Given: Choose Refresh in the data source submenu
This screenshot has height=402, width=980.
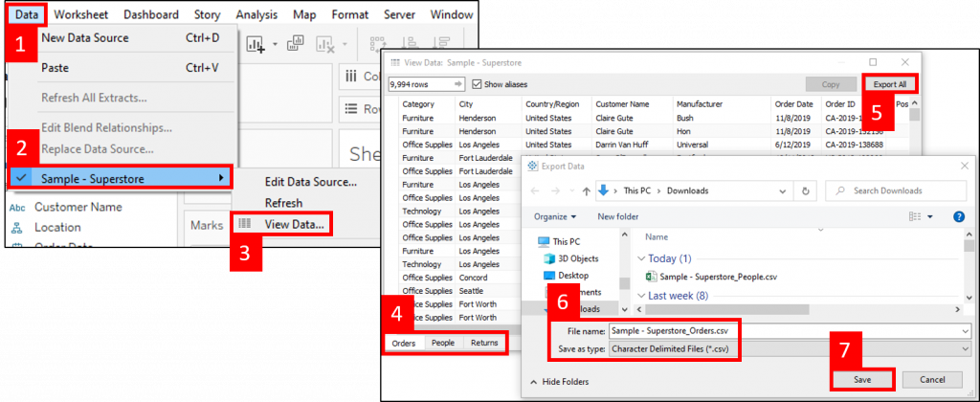Looking at the screenshot, I should click(283, 203).
